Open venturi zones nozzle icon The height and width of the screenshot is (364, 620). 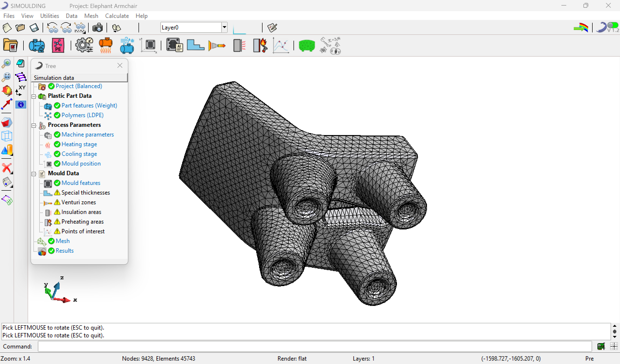pos(217,46)
